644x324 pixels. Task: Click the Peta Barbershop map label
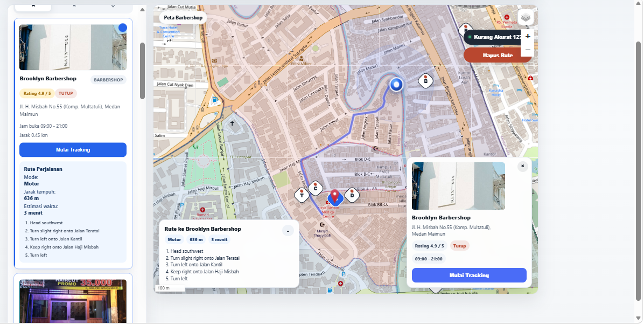click(x=183, y=18)
